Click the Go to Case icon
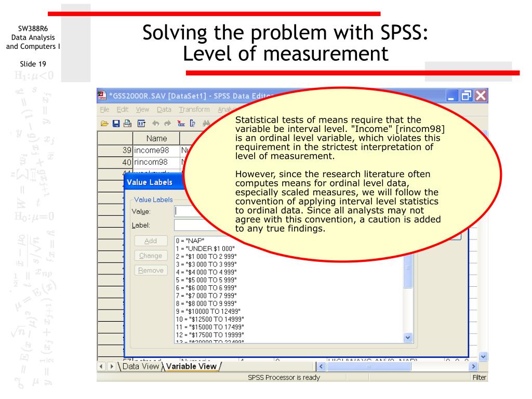The width and height of the screenshot is (532, 399). [181, 124]
